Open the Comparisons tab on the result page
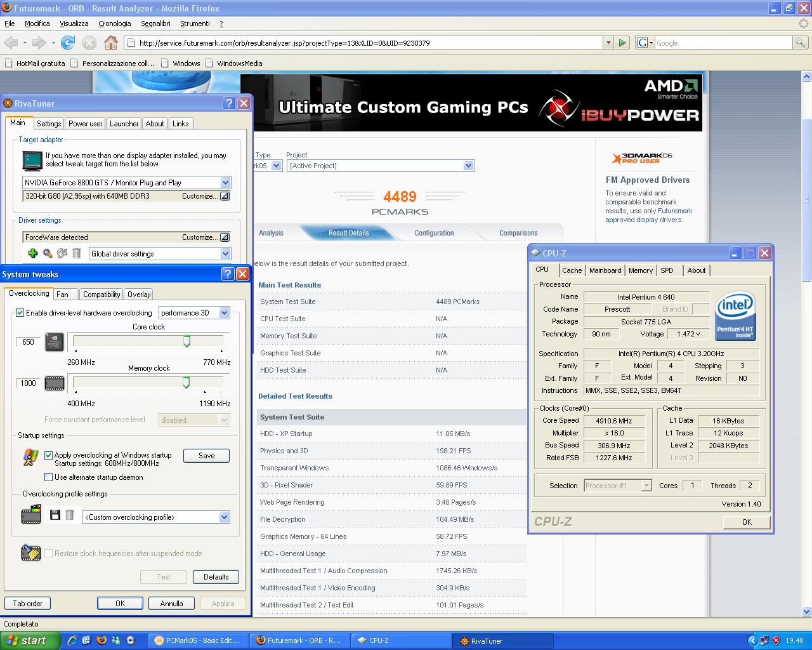 518,233
